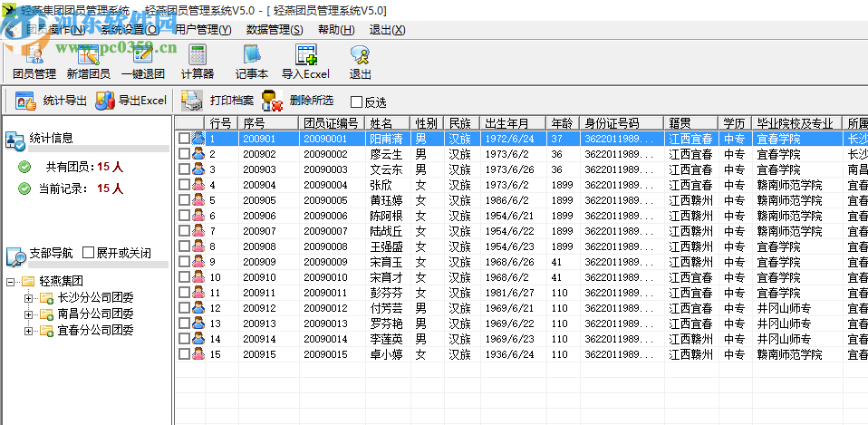Click the 长沙分公司团委 folder icon

(x=46, y=298)
